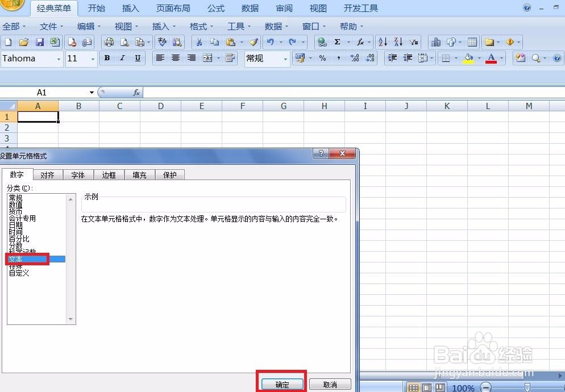Click the AutoSum icon on the toolbar
Screen dimensions: 565x392
(x=337, y=41)
